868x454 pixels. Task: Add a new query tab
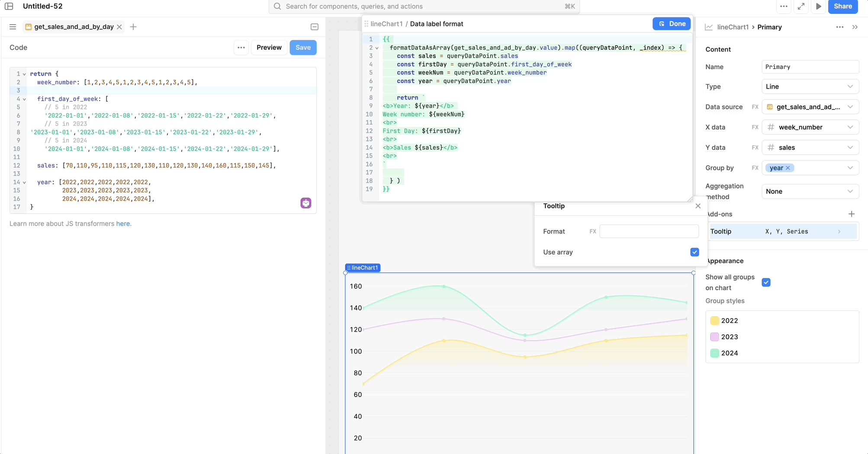pos(133,27)
